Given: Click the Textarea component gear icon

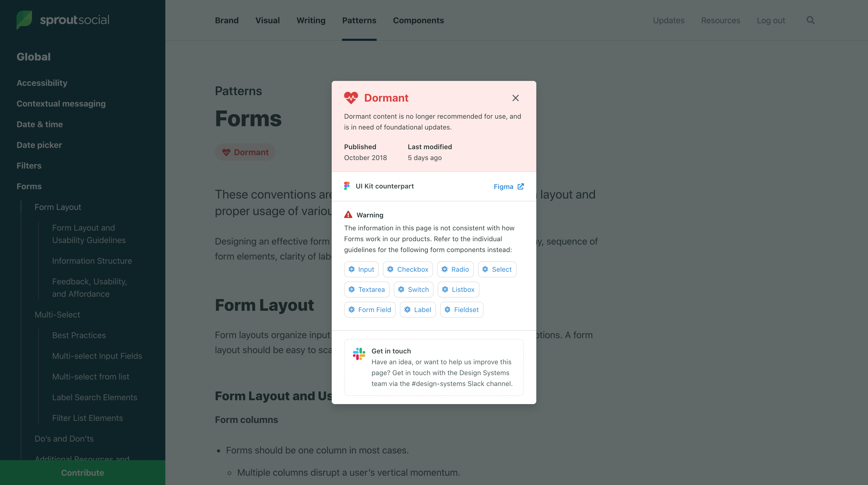Looking at the screenshot, I should point(351,289).
